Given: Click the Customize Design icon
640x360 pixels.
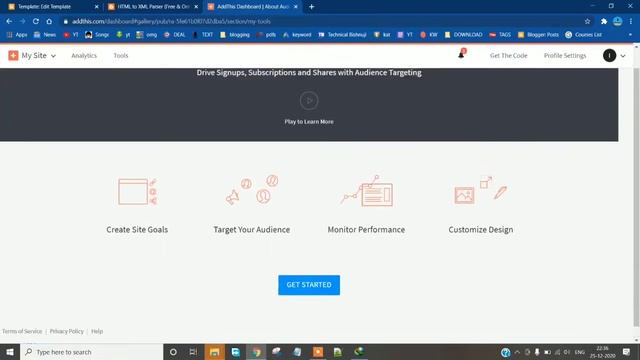Looking at the screenshot, I should tap(480, 190).
